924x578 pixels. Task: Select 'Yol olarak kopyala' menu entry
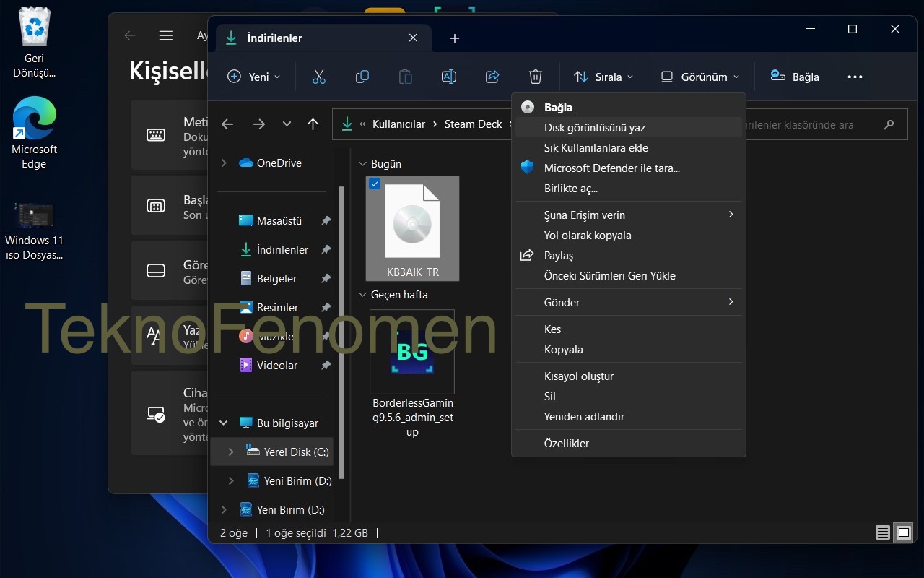click(587, 235)
